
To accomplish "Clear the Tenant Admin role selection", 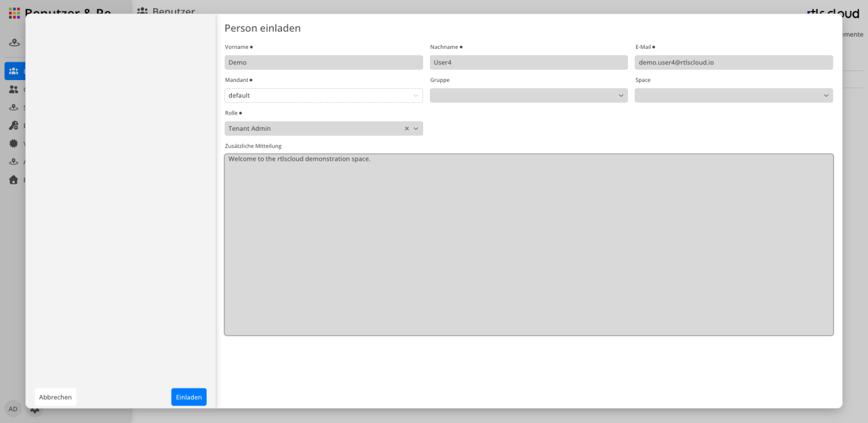I will click(407, 129).
